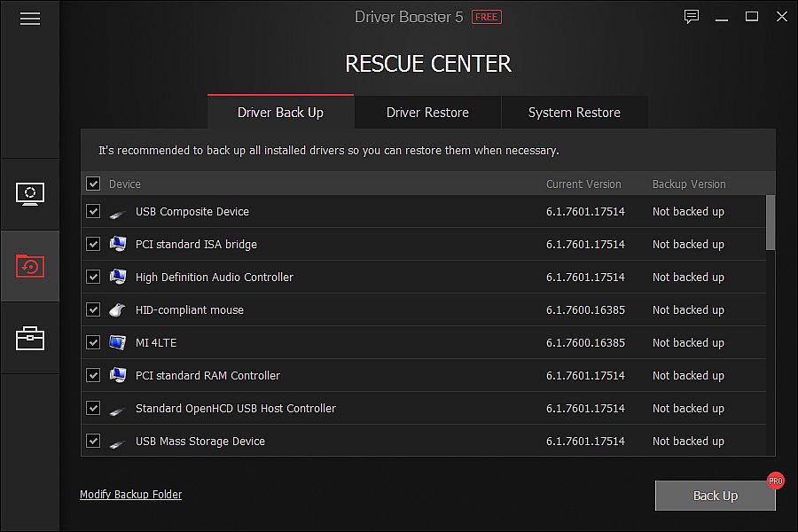Uncheck PCI standard ISA bridge
798x532 pixels.
click(93, 245)
